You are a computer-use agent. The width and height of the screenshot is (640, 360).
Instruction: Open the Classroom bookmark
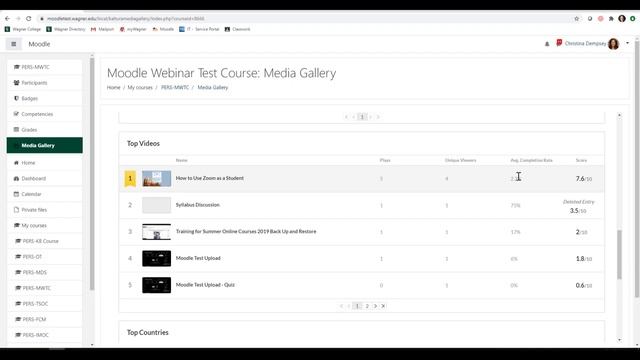click(238, 29)
